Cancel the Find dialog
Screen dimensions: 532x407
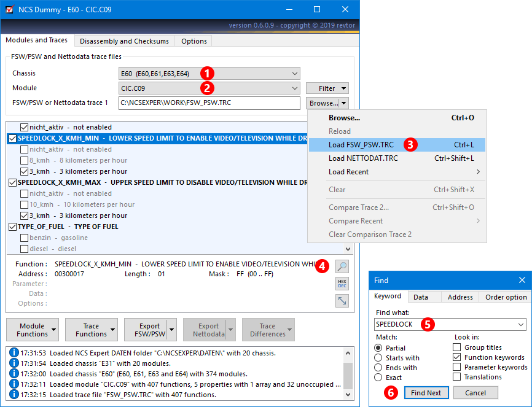tap(475, 393)
